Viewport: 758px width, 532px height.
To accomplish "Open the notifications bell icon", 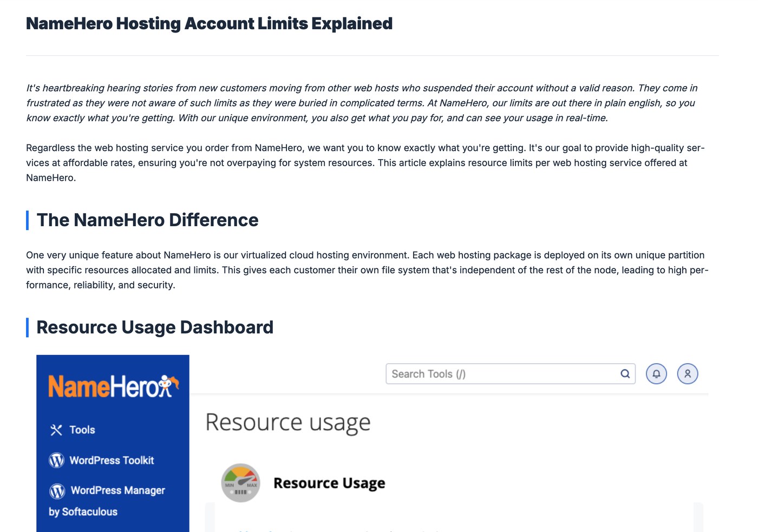I will pos(656,373).
